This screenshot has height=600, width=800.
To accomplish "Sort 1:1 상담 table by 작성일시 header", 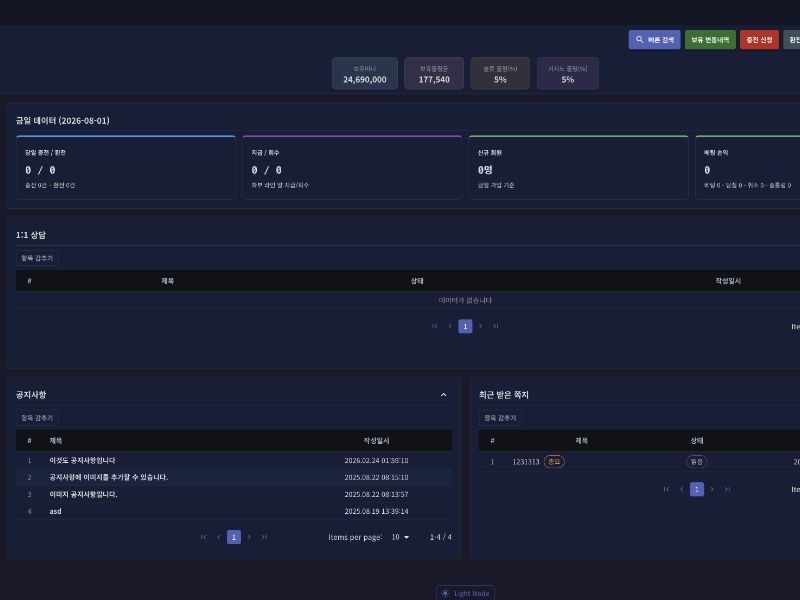I will coord(728,281).
